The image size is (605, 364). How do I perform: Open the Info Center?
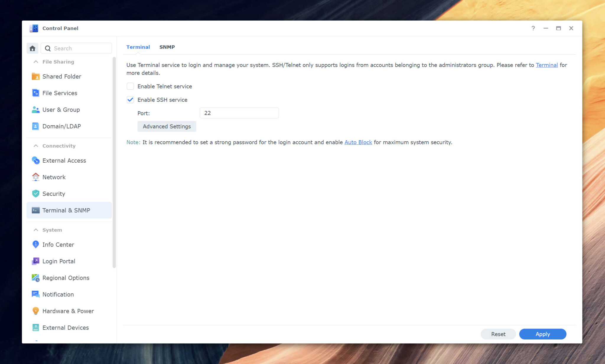pyautogui.click(x=58, y=244)
